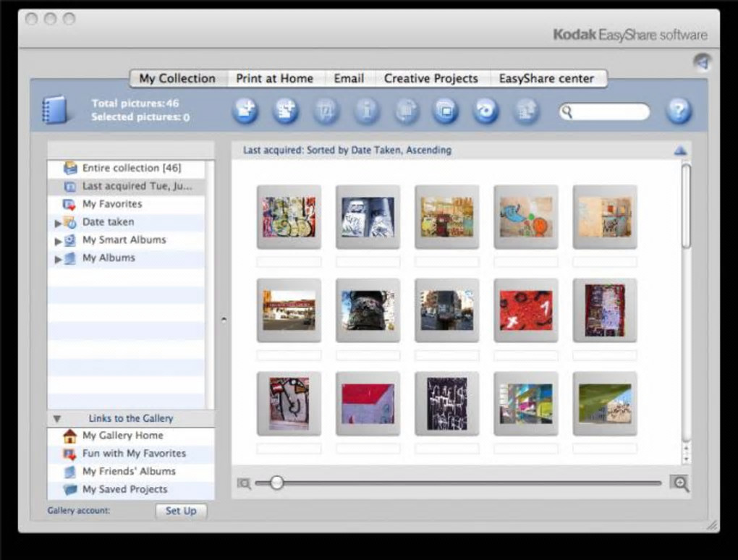The height and width of the screenshot is (560, 738).
Task: Click the Last acquired row icon
Action: [x=69, y=187]
